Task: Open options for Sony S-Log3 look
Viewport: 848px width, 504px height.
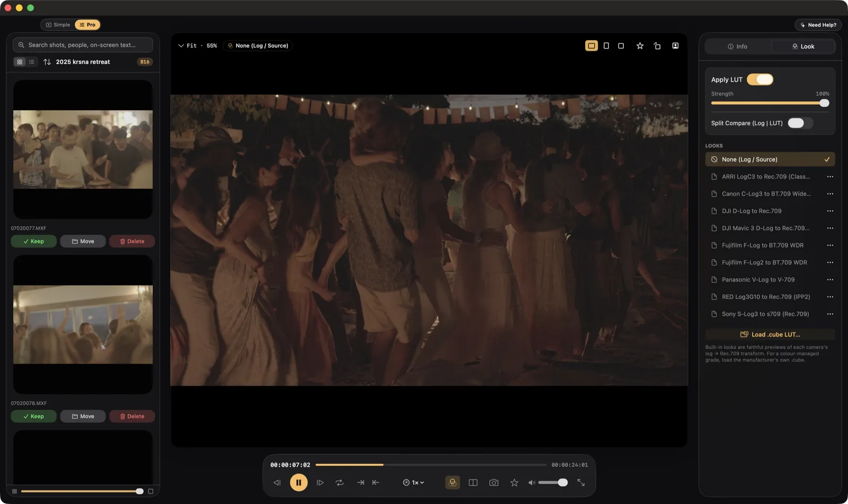Action: [x=830, y=314]
